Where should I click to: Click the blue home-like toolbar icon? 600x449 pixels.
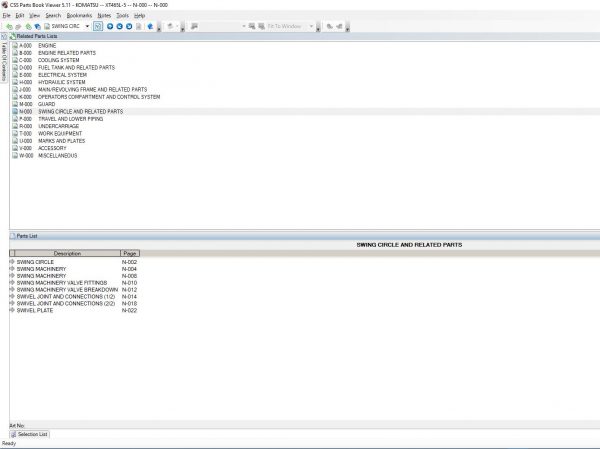coord(150,26)
